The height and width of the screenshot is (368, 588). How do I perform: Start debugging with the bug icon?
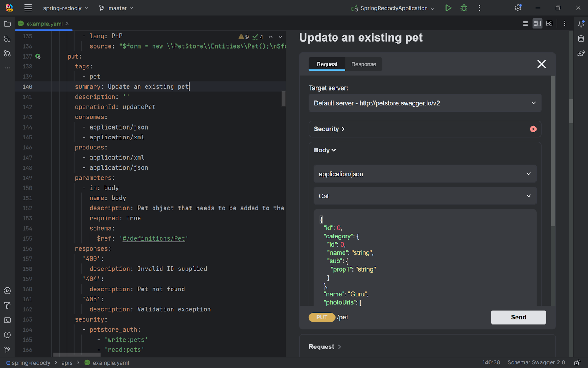tap(464, 8)
